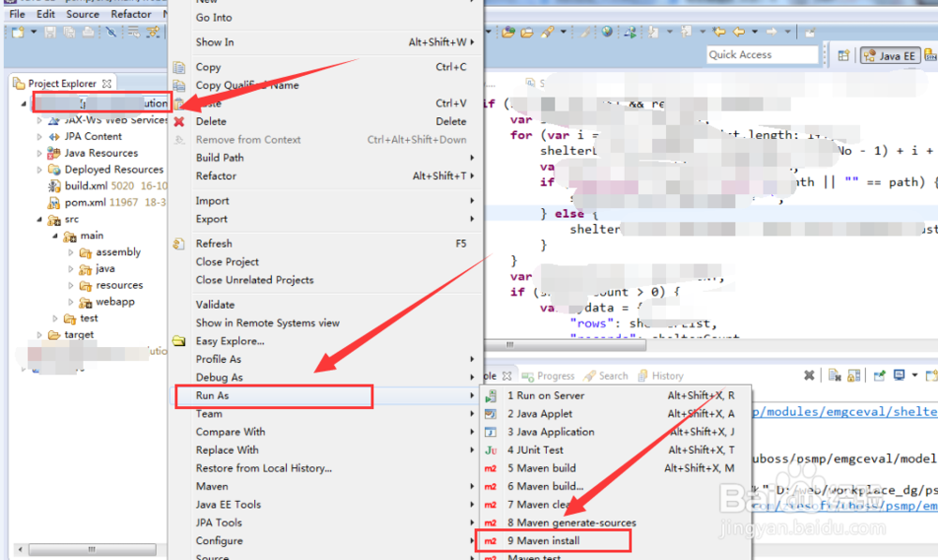
Task: Select pom.xml in Project Explorer
Action: point(85,203)
